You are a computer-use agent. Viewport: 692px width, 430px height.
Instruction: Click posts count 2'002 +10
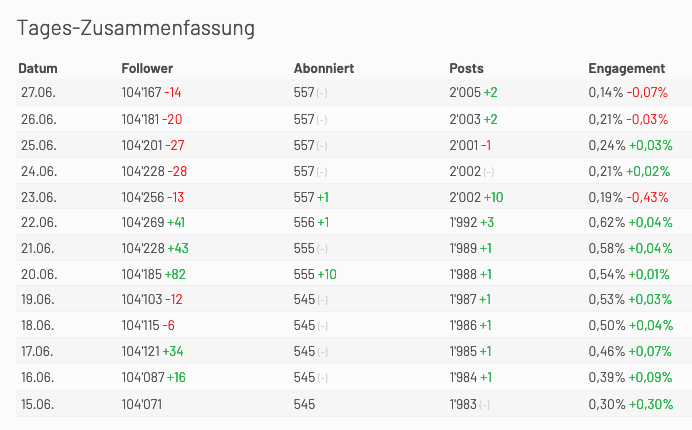coord(476,197)
